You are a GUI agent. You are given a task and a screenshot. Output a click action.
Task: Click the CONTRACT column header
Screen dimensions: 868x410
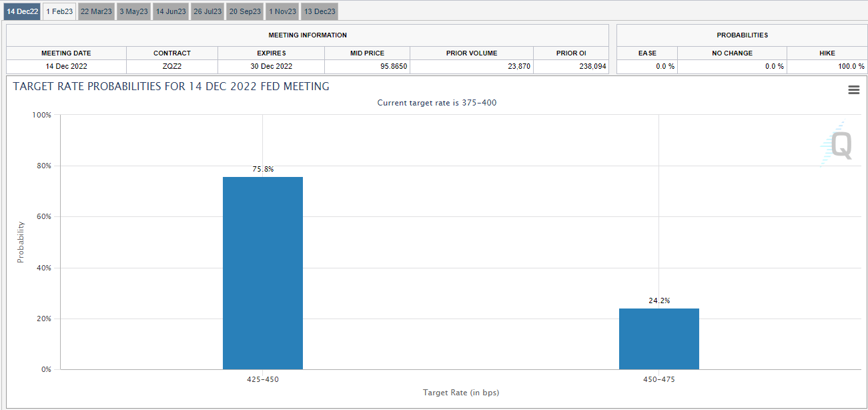[x=172, y=53]
